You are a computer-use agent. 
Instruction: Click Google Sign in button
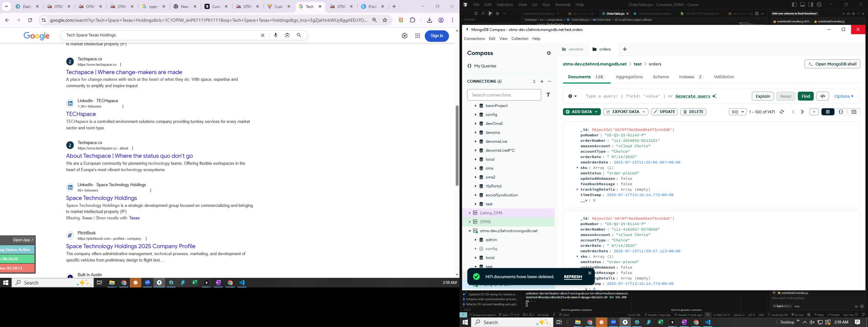[437, 36]
